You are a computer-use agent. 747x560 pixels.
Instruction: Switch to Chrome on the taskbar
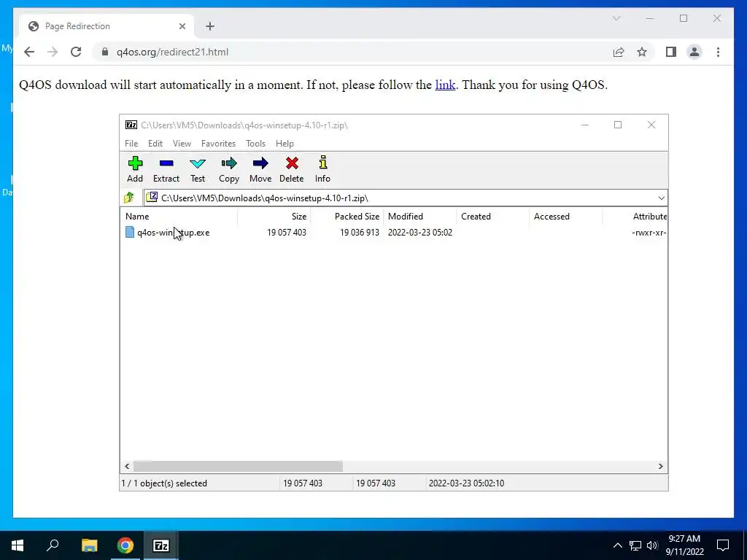[125, 545]
